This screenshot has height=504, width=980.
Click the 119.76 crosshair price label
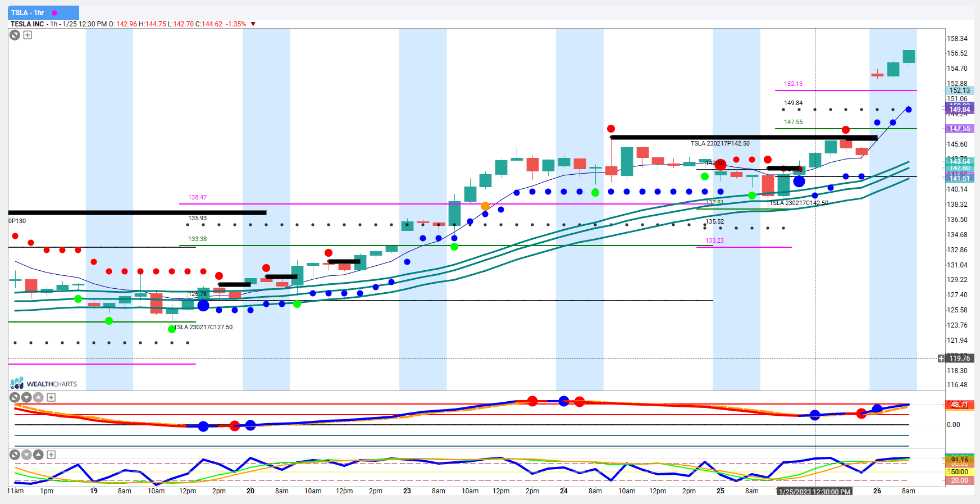pyautogui.click(x=960, y=358)
